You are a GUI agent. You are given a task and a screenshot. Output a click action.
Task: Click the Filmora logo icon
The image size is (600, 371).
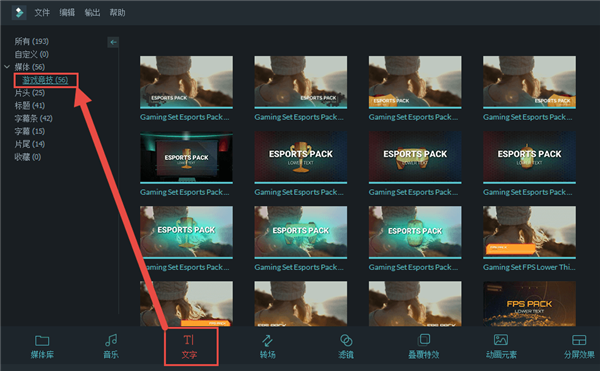pyautogui.click(x=19, y=13)
